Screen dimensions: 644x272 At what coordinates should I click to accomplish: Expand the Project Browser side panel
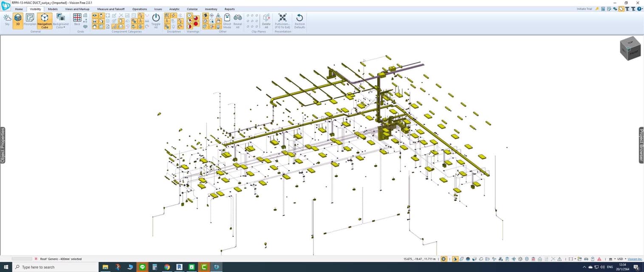[x=641, y=144]
